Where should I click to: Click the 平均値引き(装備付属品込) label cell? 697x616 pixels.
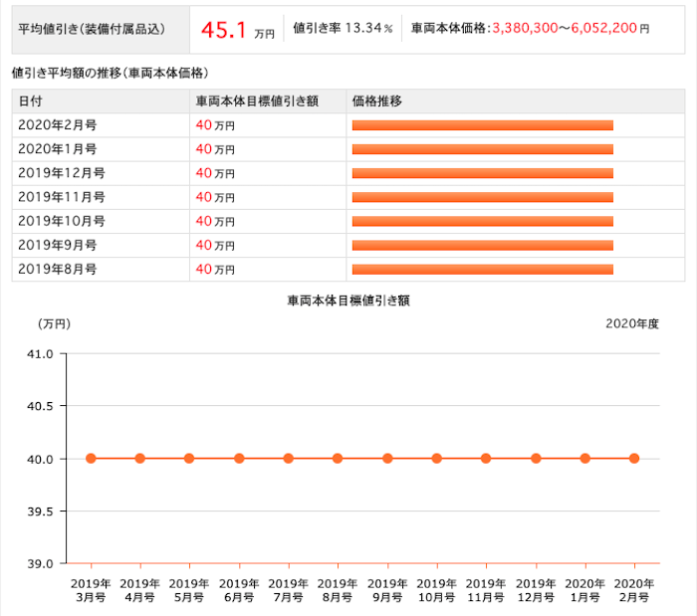[x=101, y=30]
